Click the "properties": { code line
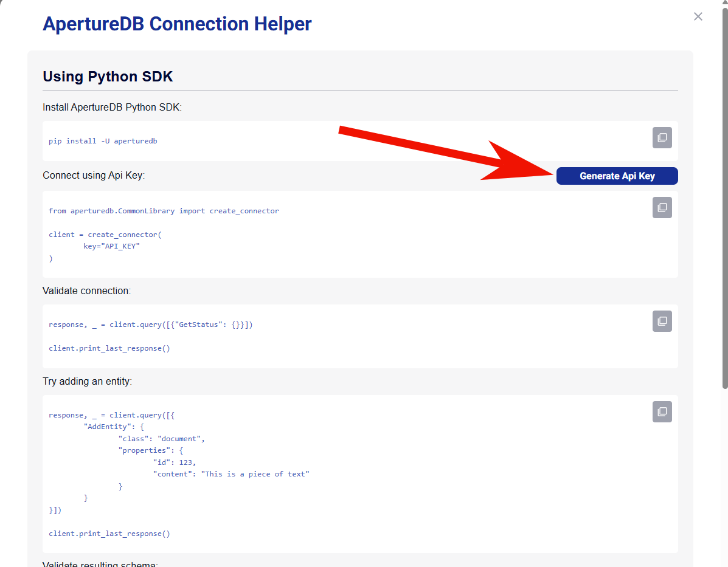Screen dimensions: 728x567 coord(151,450)
